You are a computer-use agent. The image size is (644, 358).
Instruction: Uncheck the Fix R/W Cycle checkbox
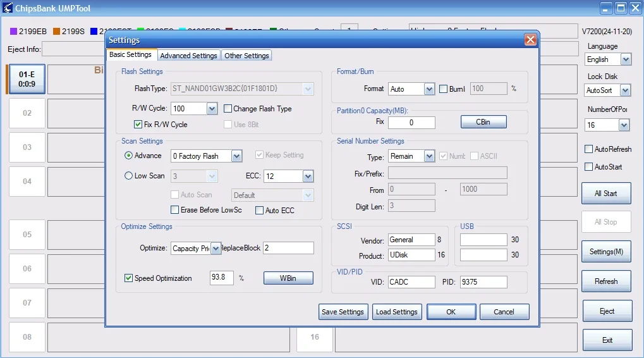click(138, 125)
